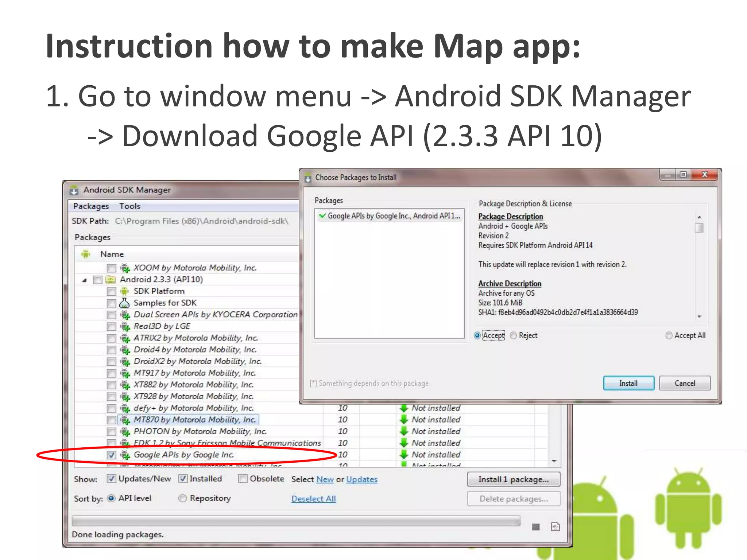
Task: Click the Cancel button in dialog
Action: [x=685, y=383]
